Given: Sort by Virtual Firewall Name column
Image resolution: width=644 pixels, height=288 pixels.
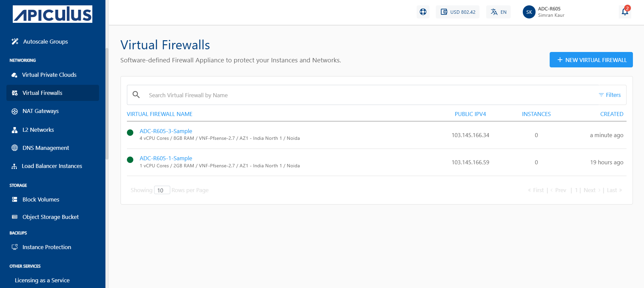Looking at the screenshot, I should (159, 114).
